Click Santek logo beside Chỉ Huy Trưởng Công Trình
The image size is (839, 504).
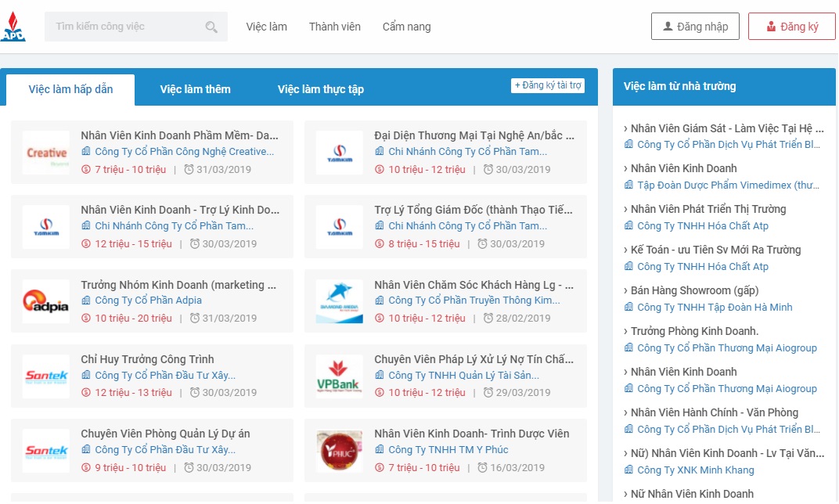click(46, 376)
